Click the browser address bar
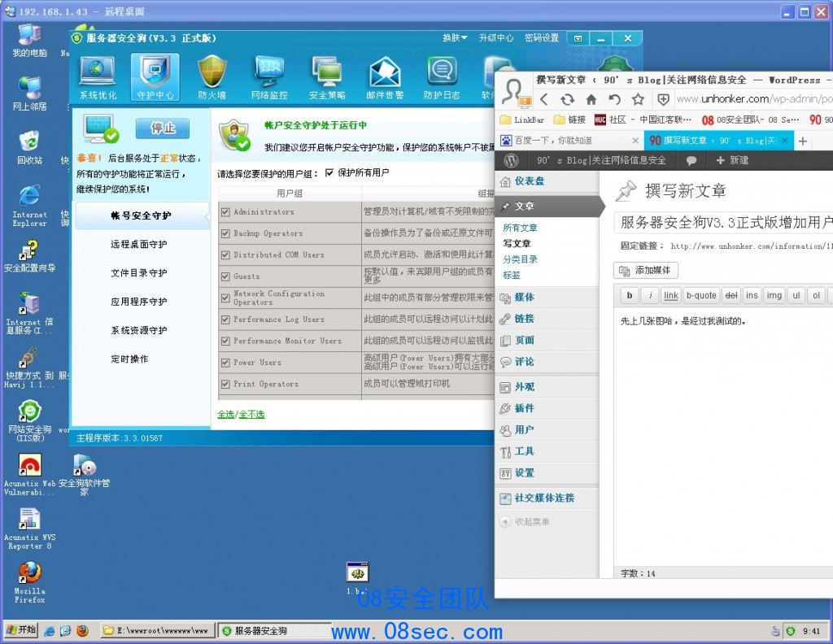The height and width of the screenshot is (644, 833). pos(754,99)
